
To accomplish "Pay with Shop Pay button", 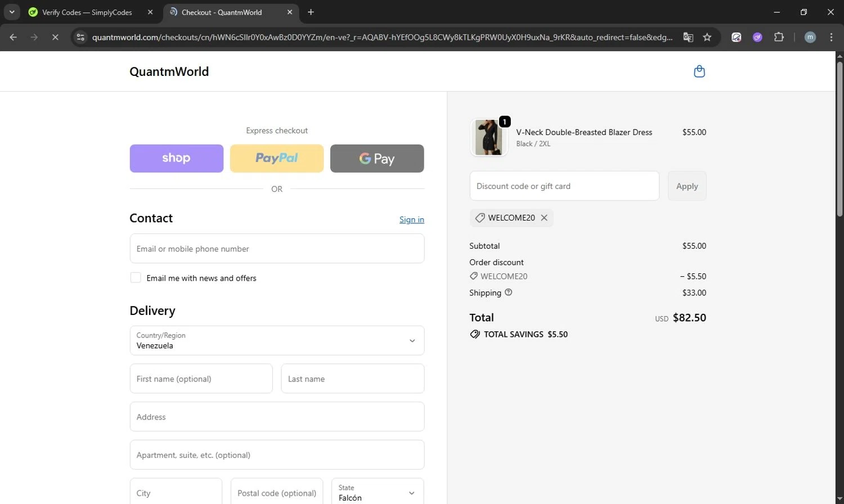I will [x=177, y=158].
